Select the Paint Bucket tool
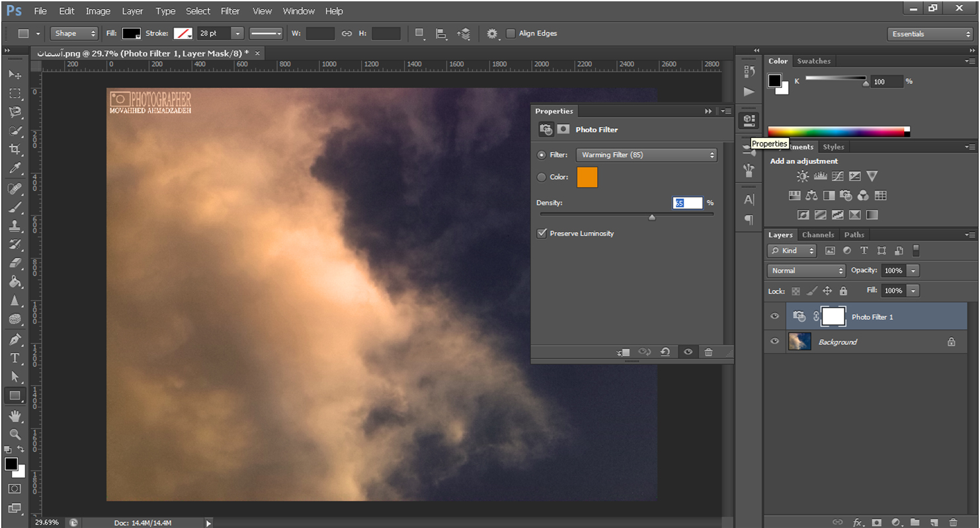Screen dimensions: 980x528 coord(15,282)
